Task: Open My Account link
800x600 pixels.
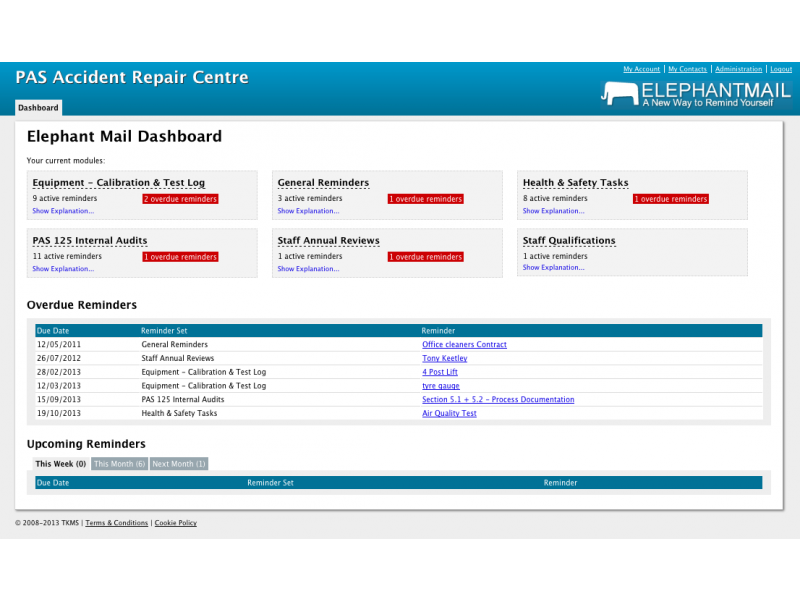Action: (641, 69)
